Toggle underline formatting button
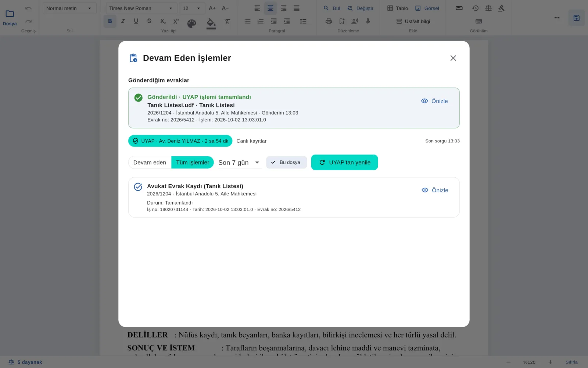The image size is (588, 368). (x=136, y=21)
